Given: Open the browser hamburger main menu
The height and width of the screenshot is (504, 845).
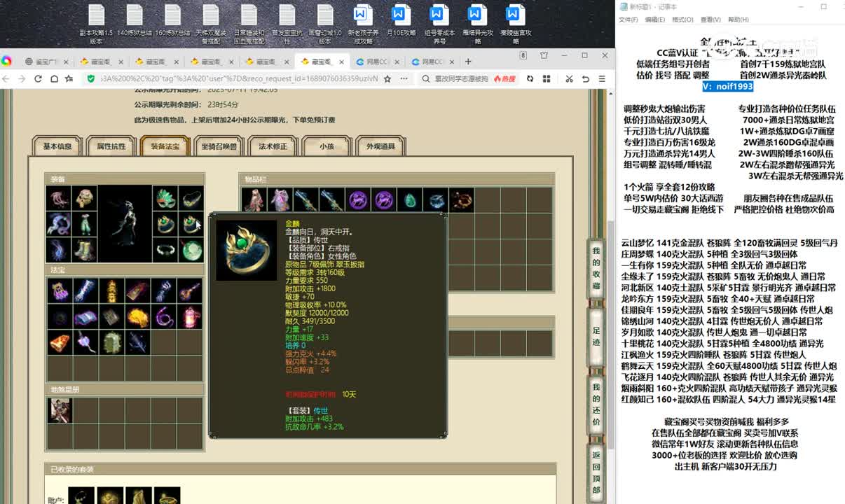Looking at the screenshot, I should [x=602, y=78].
